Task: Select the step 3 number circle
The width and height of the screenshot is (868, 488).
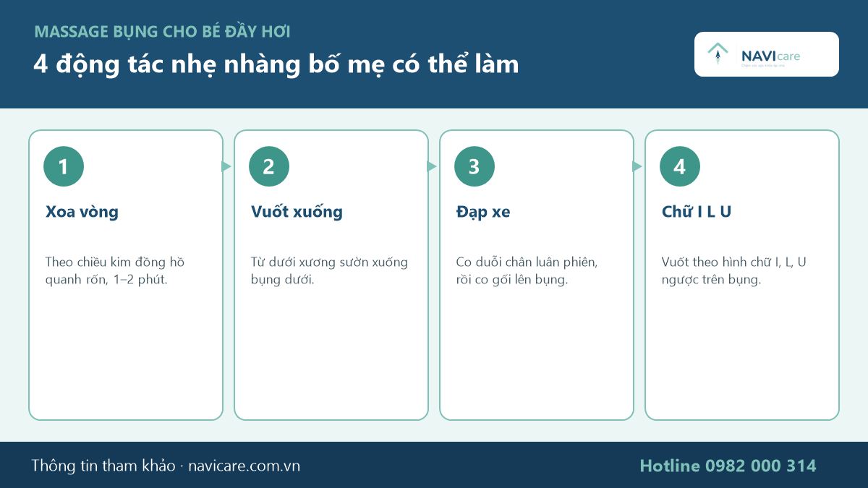Action: (x=475, y=166)
